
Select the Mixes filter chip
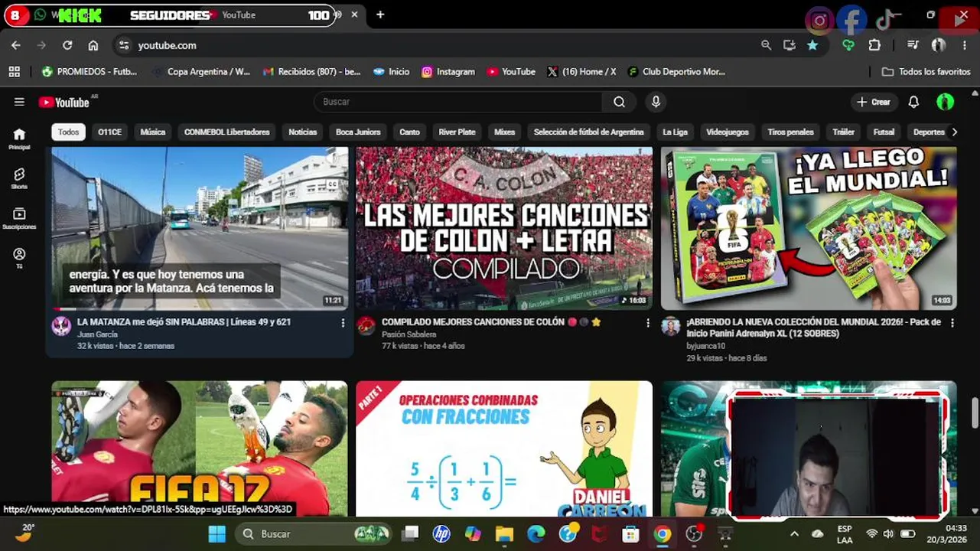pos(504,132)
